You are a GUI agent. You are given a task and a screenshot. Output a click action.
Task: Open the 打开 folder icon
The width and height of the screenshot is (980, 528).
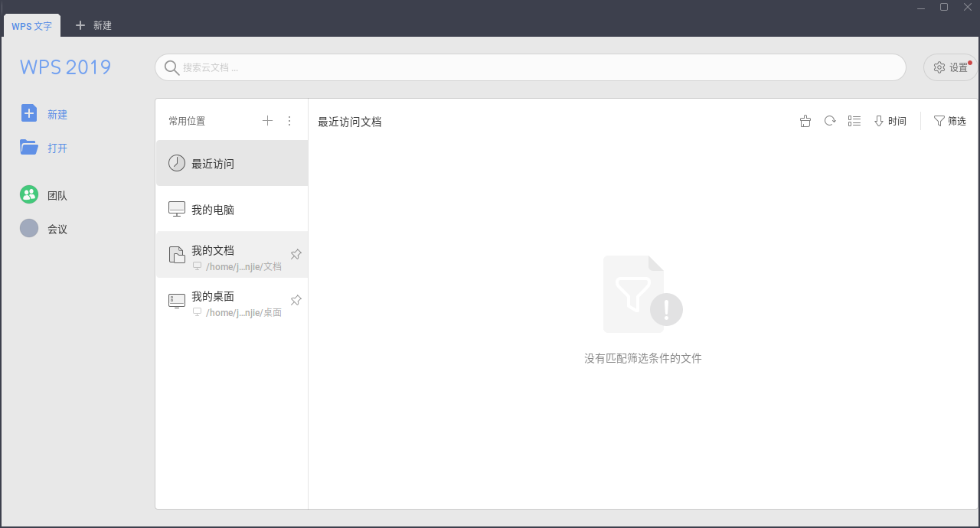(x=29, y=147)
